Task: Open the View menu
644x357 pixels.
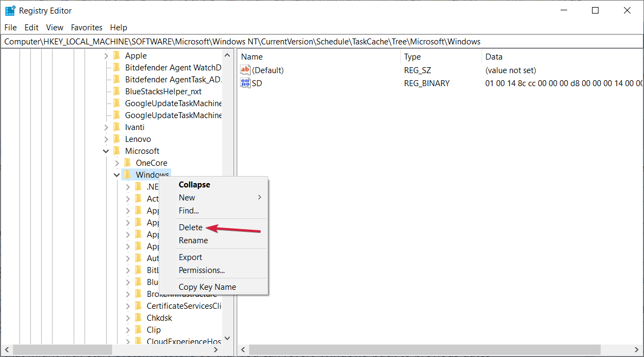Action: (x=55, y=28)
